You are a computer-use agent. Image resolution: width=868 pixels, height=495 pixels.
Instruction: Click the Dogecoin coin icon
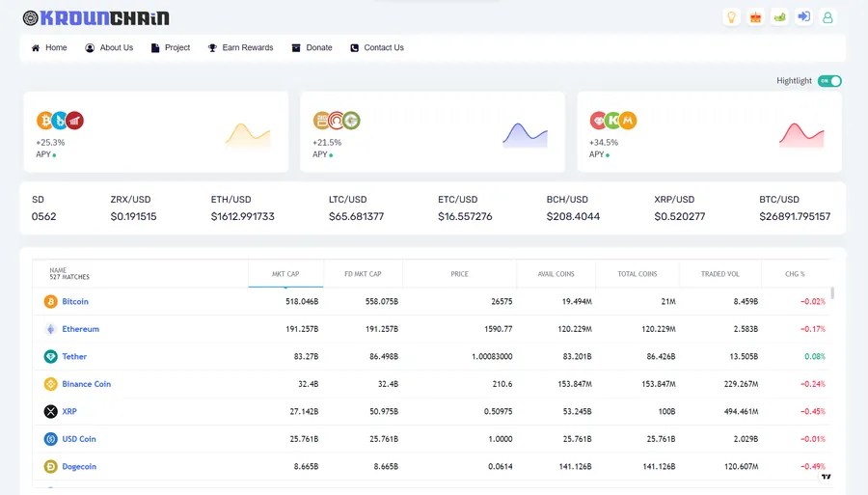pyautogui.click(x=50, y=466)
